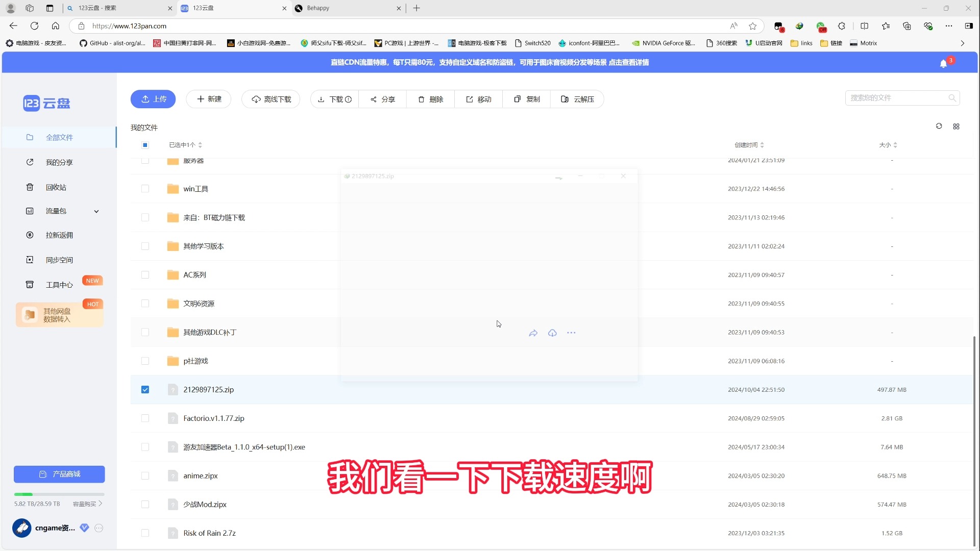Click the 删除 toolbar button
980x551 pixels.
coord(431,99)
